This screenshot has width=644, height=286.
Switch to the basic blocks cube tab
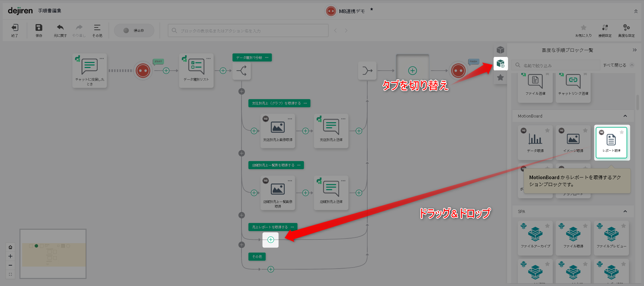tap(500, 50)
